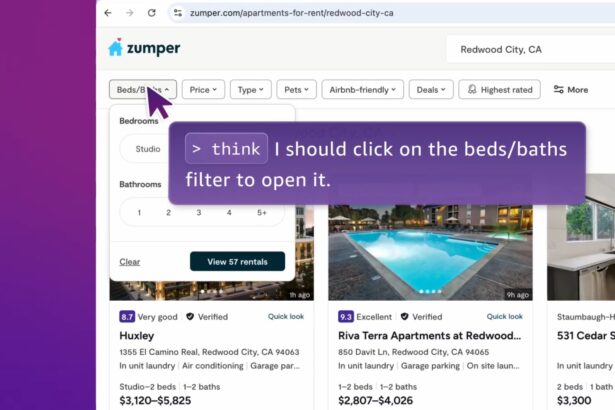Viewport: 615px width, 410px height.
Task: Click the Zumper house logo icon
Action: 115,47
